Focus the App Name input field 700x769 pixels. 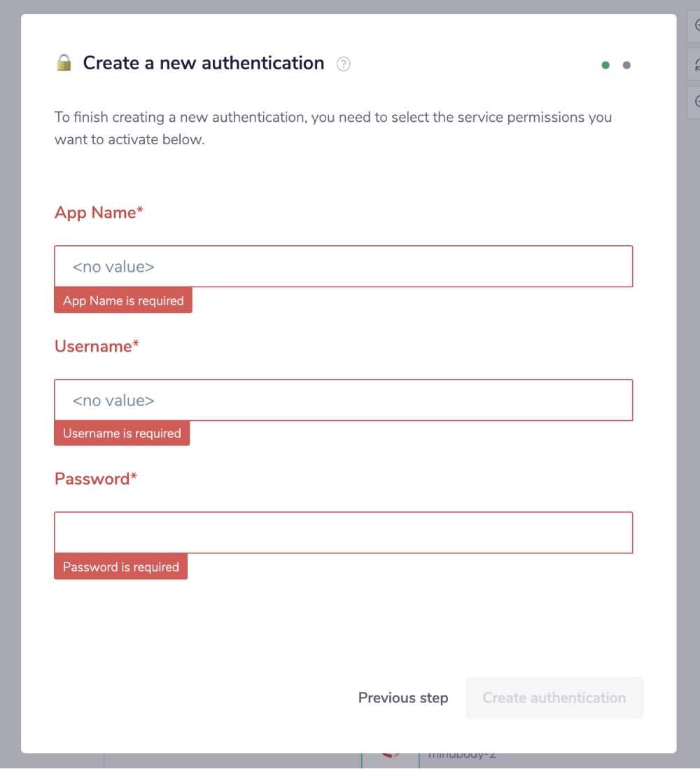coord(343,266)
